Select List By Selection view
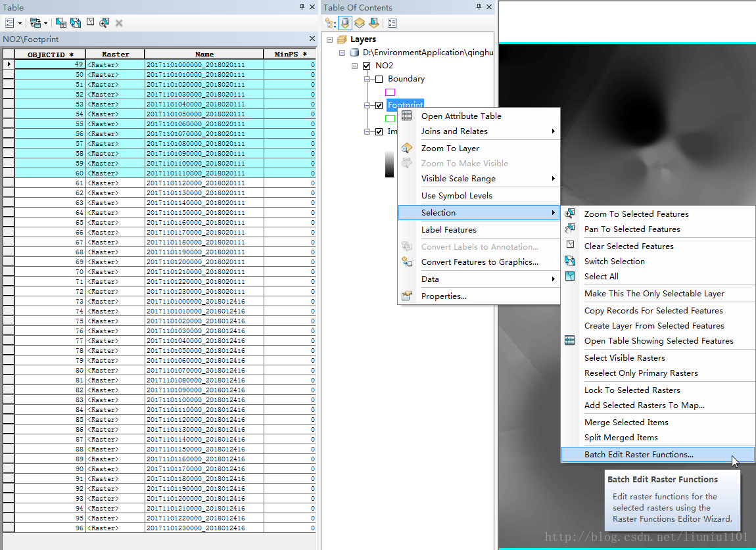The height and width of the screenshot is (550, 756). (x=374, y=23)
